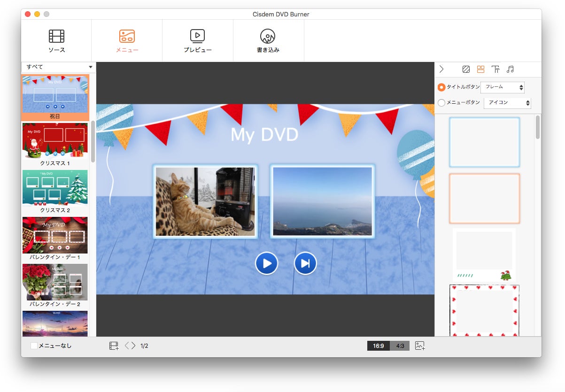This screenshot has width=565, height=392.
Task: Switch to the ソース tab
Action: (x=56, y=41)
